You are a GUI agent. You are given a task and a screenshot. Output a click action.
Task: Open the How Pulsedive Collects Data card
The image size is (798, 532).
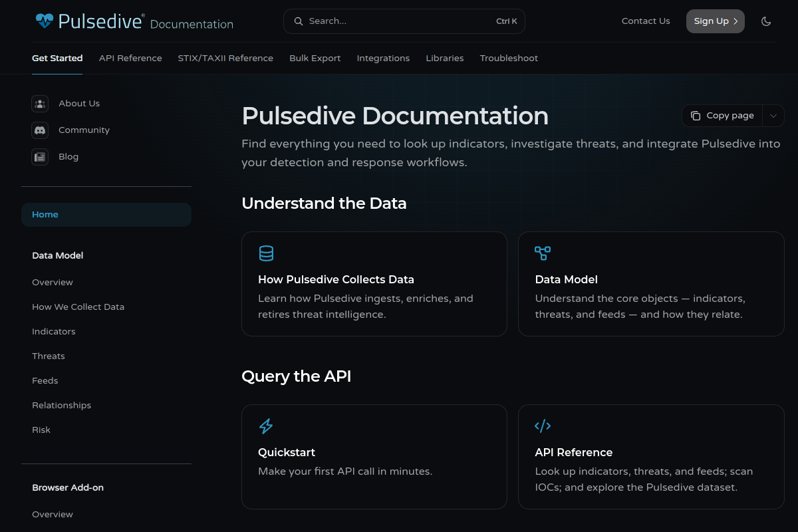coord(374,284)
